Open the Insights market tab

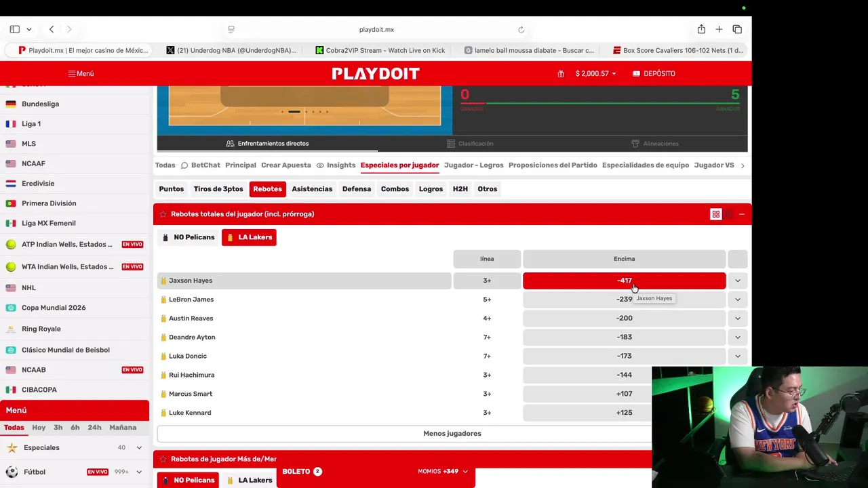(x=336, y=165)
